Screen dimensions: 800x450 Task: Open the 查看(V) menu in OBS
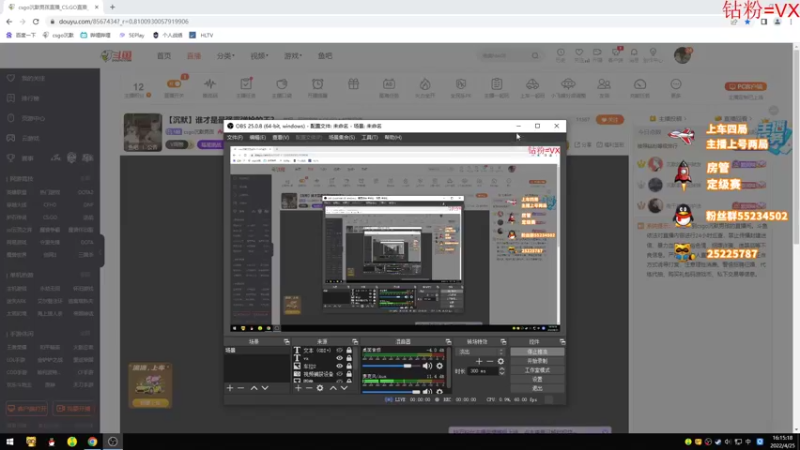(x=281, y=137)
